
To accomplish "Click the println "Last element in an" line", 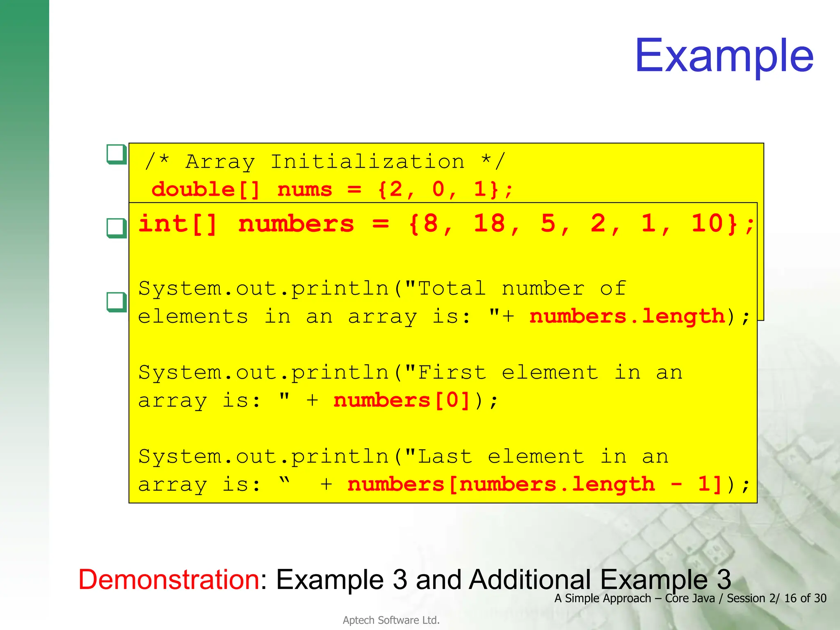I will [403, 456].
